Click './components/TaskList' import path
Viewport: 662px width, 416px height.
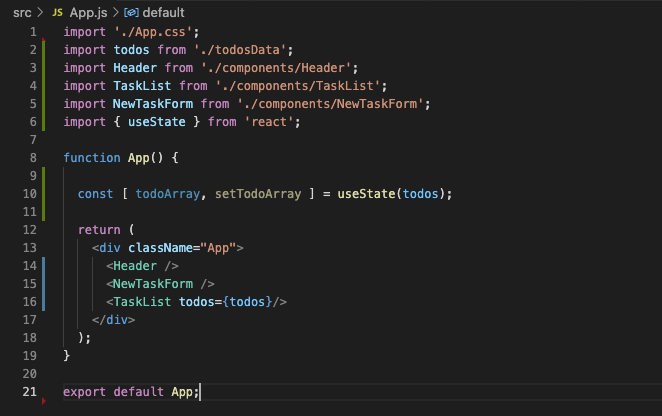pos(298,86)
